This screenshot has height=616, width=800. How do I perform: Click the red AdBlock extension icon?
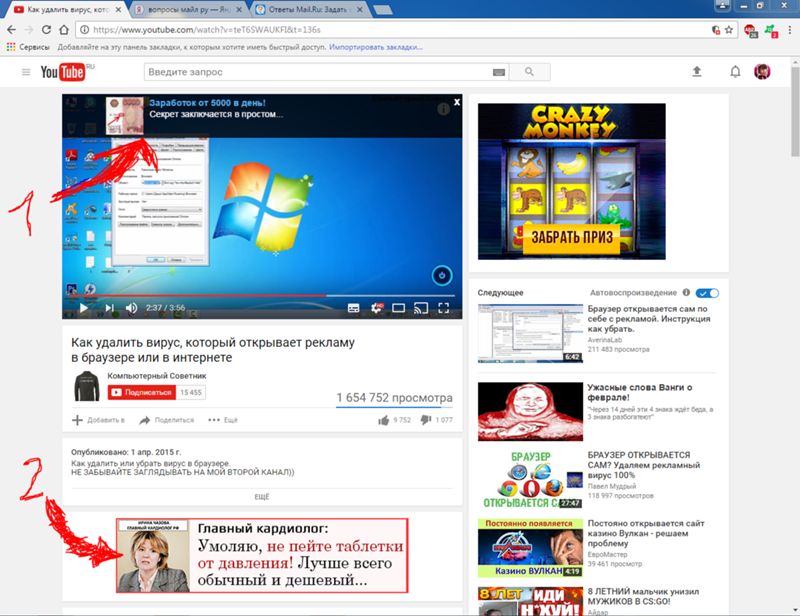point(750,30)
